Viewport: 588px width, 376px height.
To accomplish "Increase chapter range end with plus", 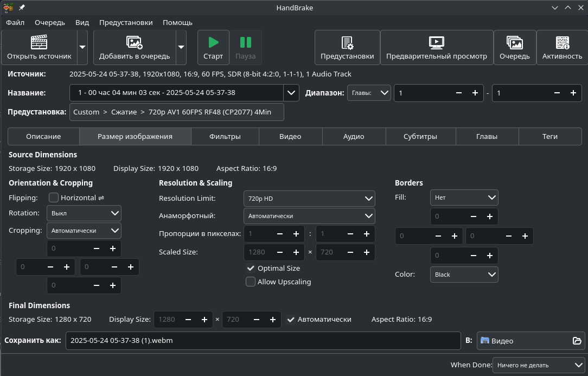I will (573, 93).
